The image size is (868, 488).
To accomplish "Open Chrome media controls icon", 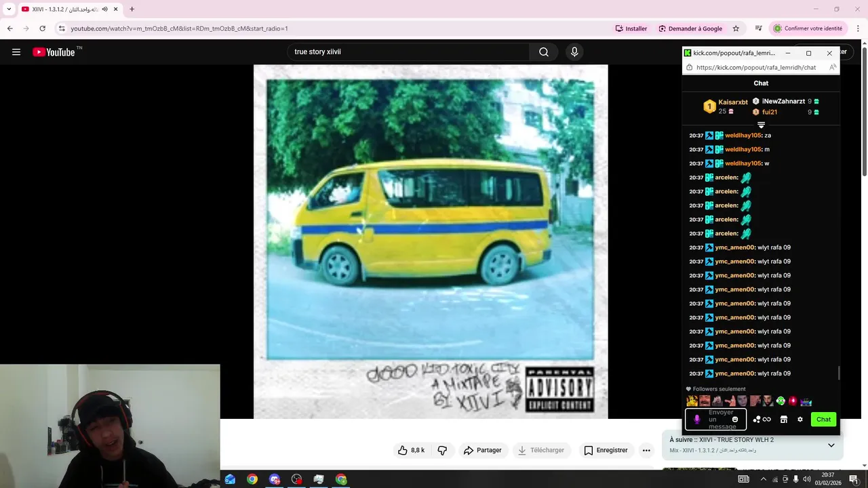I will coord(758,28).
